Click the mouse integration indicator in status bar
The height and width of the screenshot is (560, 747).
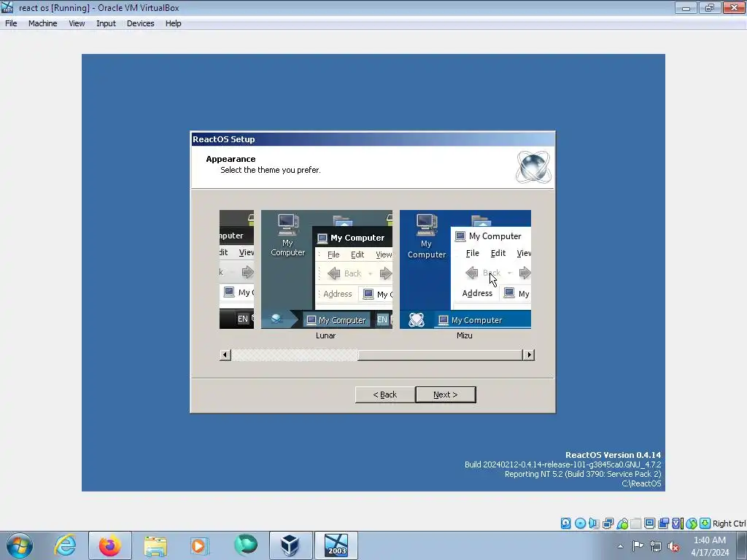[x=692, y=524]
